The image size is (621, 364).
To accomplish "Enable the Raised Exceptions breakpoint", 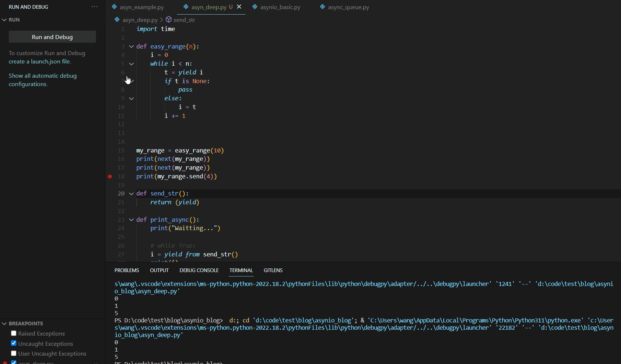I will 13,333.
